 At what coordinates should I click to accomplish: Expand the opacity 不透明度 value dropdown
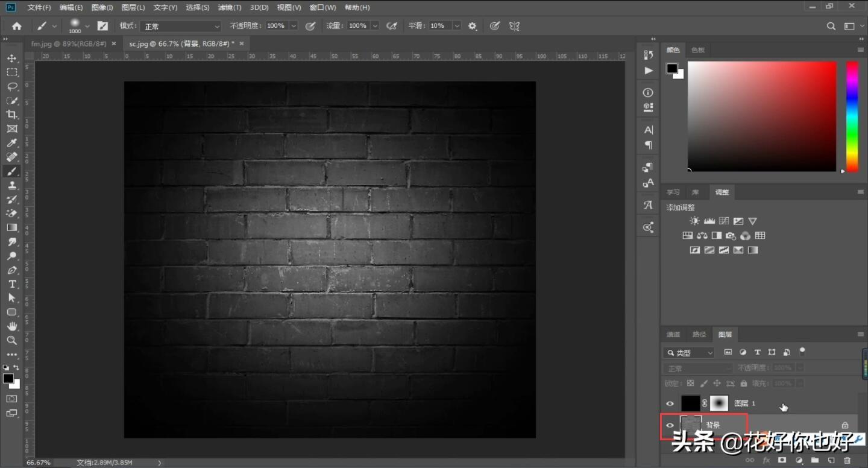point(294,26)
